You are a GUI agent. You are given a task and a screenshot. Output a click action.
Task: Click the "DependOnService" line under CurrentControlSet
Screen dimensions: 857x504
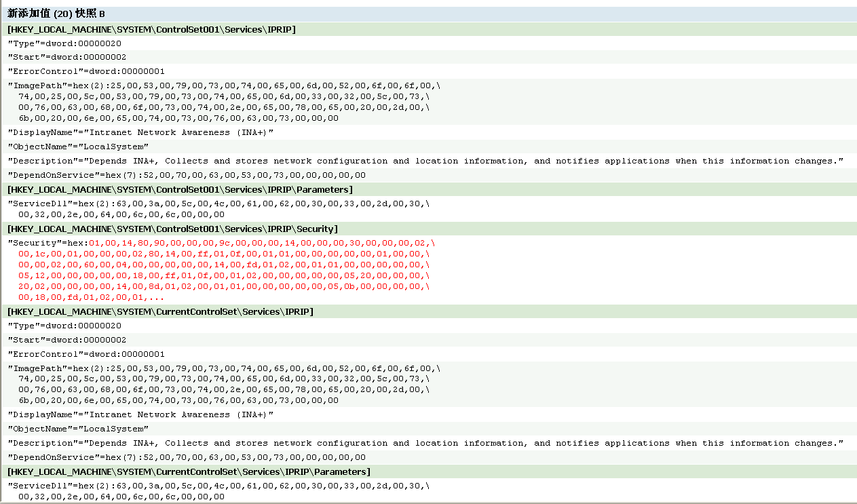[x=187, y=457]
